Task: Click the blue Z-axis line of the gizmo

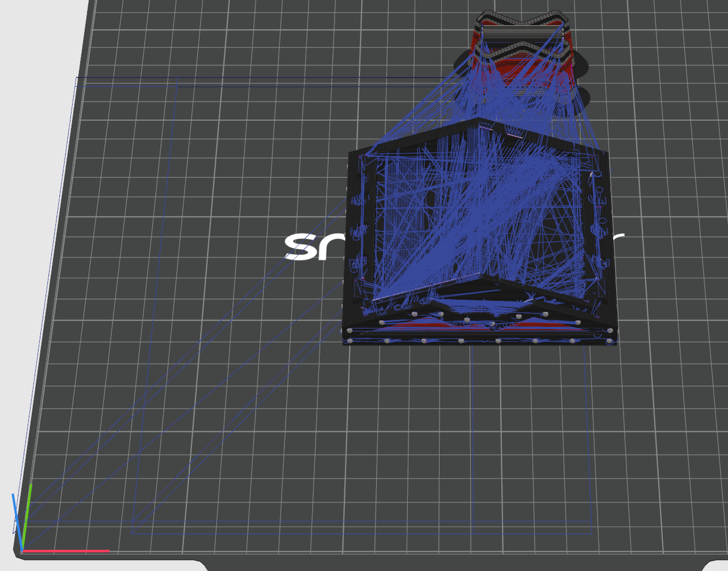Action: 17,520
